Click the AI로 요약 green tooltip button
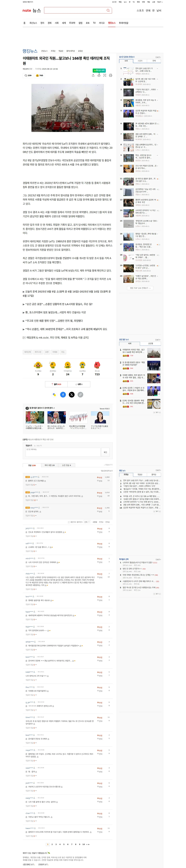 coord(100,70)
